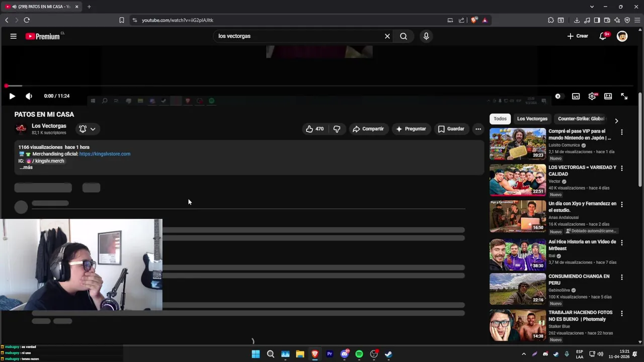Open a new browser tab
644x362 pixels.
click(x=89, y=7)
